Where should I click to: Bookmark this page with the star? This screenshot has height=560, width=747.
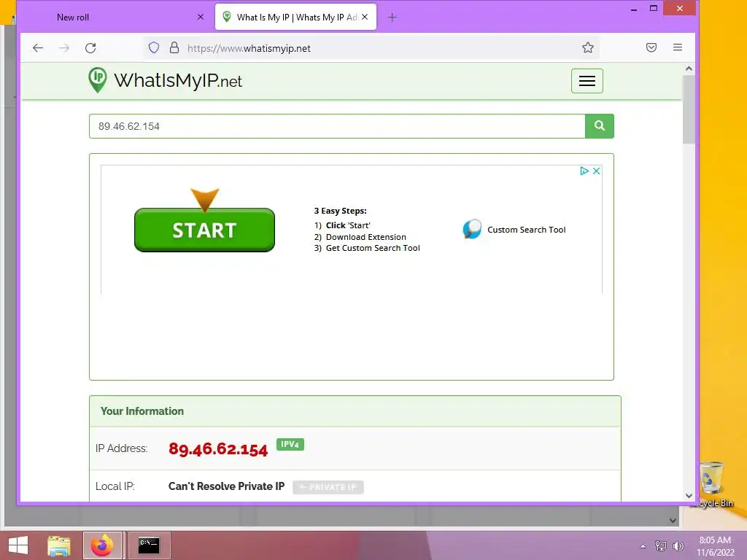pos(588,47)
